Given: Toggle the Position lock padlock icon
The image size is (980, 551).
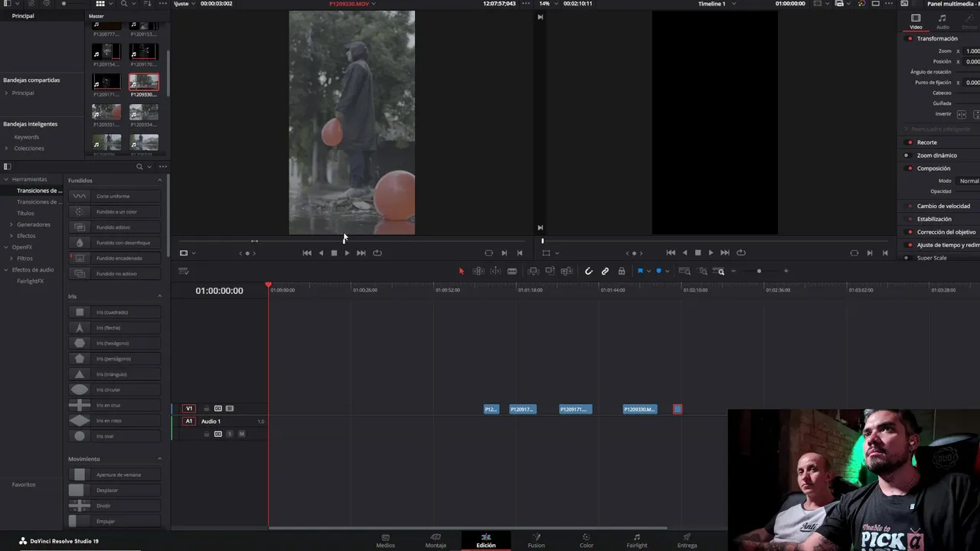Looking at the screenshot, I should pos(621,271).
